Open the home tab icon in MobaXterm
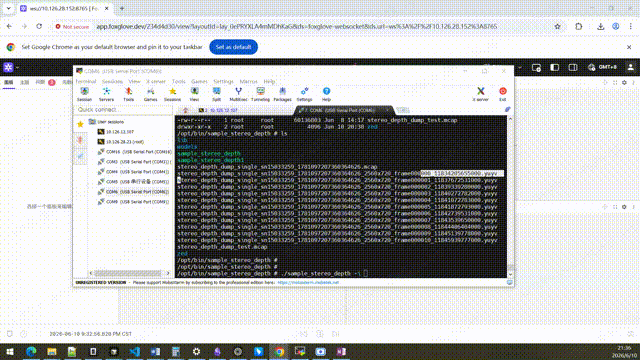 [x=185, y=110]
